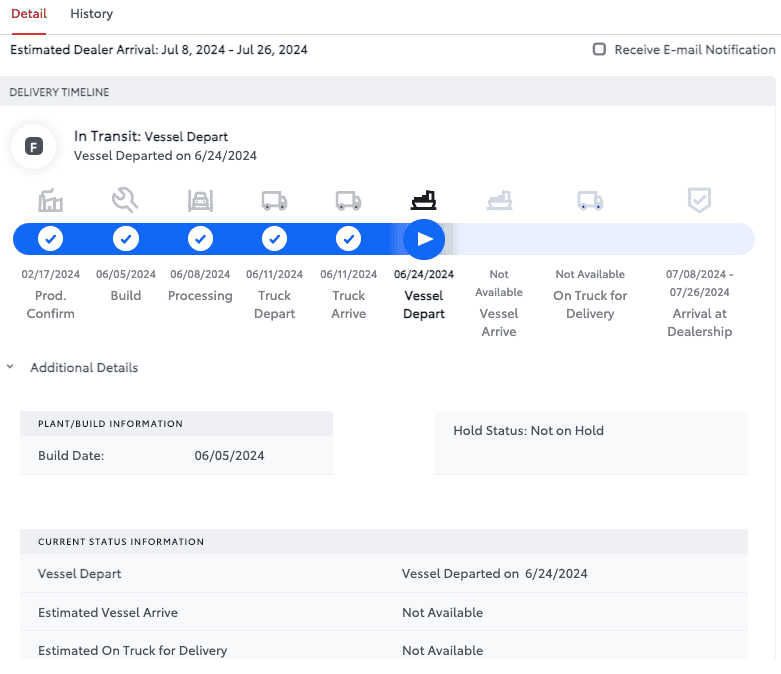The width and height of the screenshot is (781, 674).
Task: Click the Vessel Depart row label in status table
Action: [80, 573]
